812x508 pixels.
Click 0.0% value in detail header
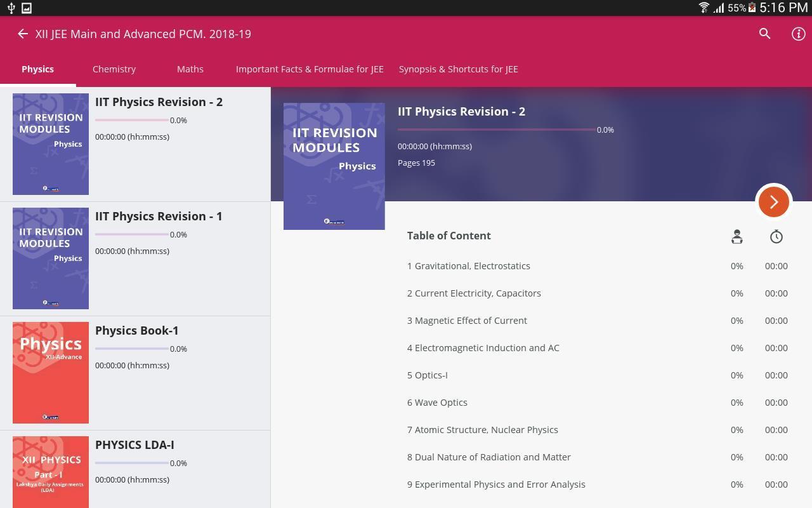[605, 130]
